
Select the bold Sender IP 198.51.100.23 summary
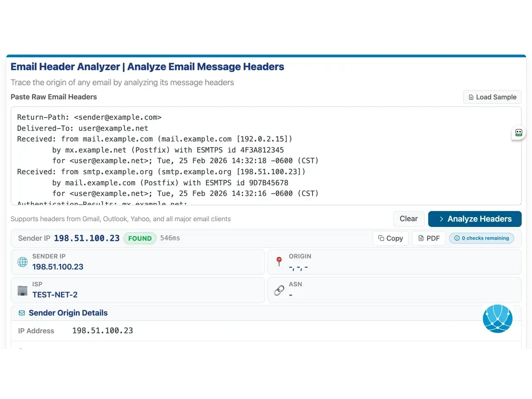[x=87, y=238]
